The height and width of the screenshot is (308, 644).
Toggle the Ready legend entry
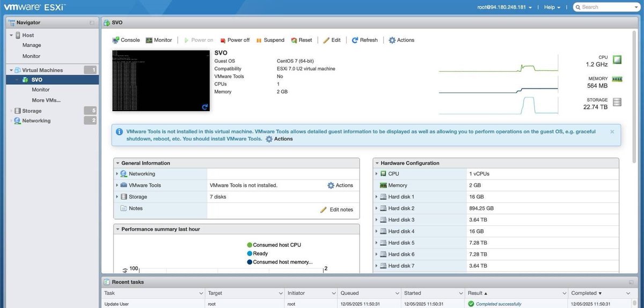(x=257, y=253)
